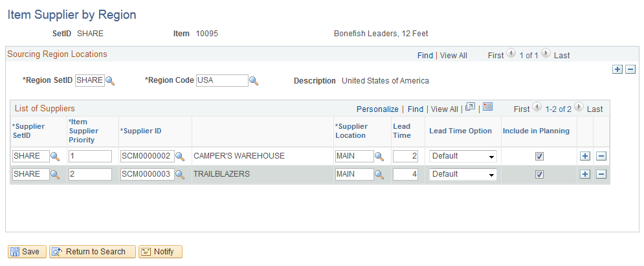Delete the TRAILBLAZERS supplier row
The image size is (644, 266).
tap(601, 174)
